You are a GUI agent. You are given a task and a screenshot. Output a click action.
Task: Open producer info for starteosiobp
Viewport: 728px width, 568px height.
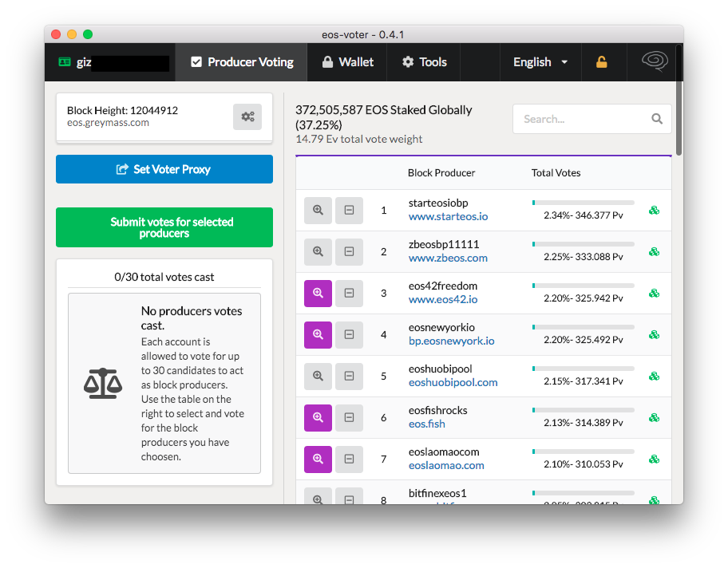[318, 211]
